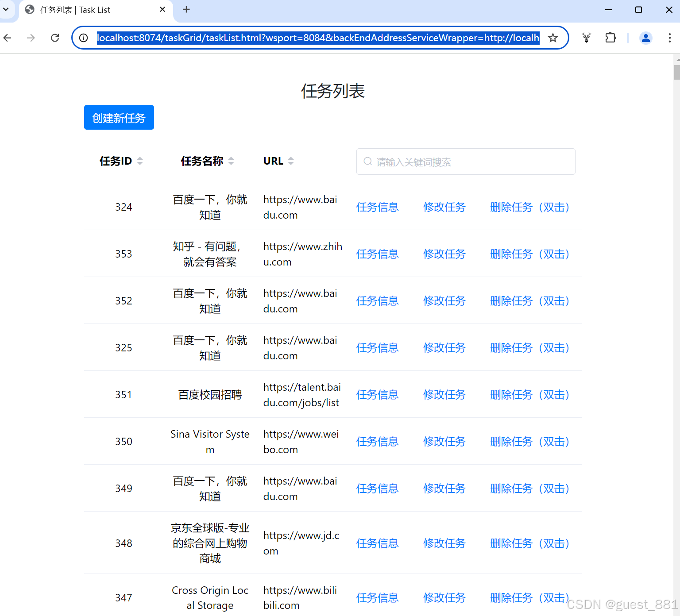Click the Sina Visitor System task name
Image resolution: width=680 pixels, height=616 pixels.
click(210, 442)
